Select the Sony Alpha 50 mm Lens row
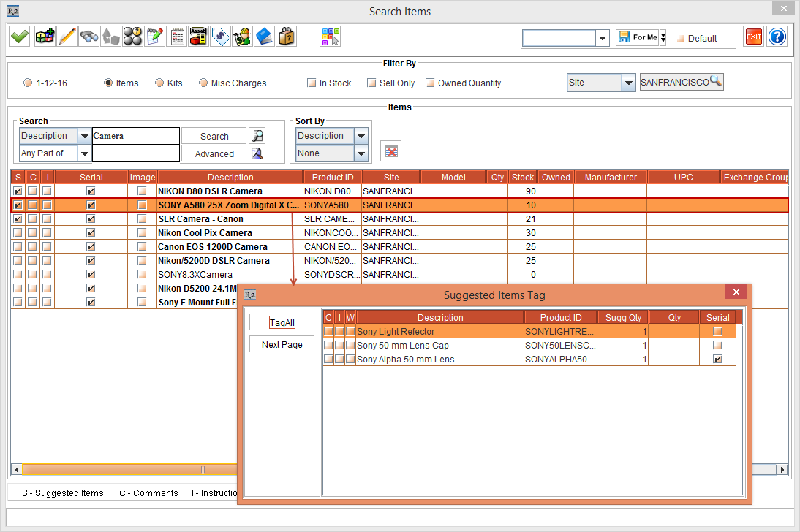Viewport: 800px width, 532px height. click(439, 360)
